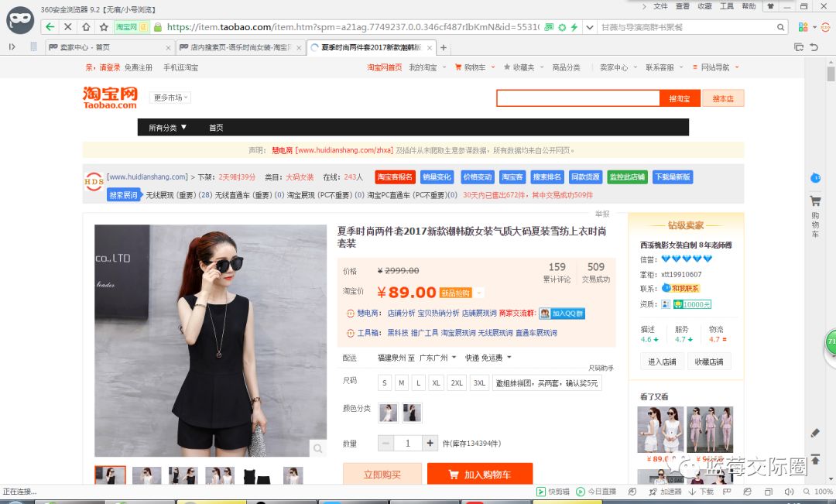Open the 广东广州 destination dropdown

pos(437,358)
